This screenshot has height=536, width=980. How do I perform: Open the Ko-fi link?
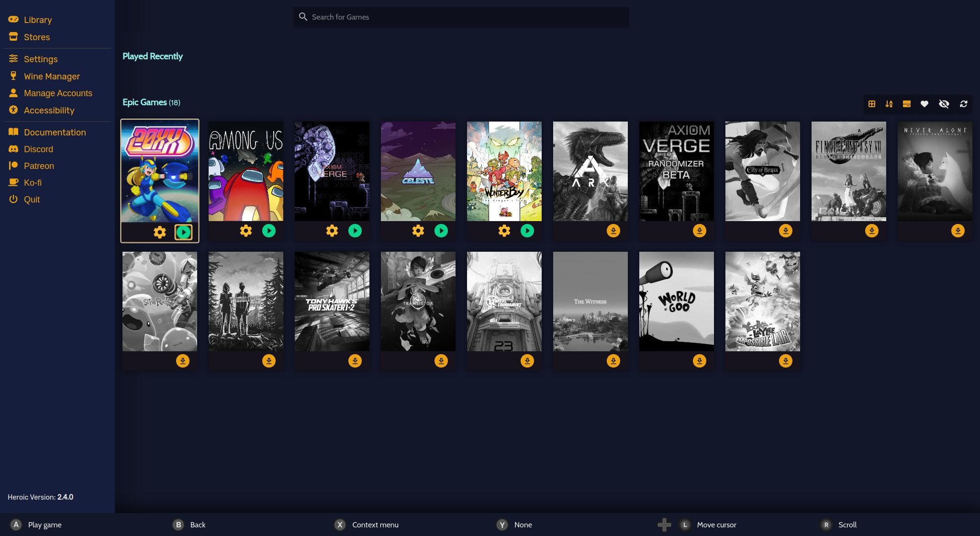(25, 182)
